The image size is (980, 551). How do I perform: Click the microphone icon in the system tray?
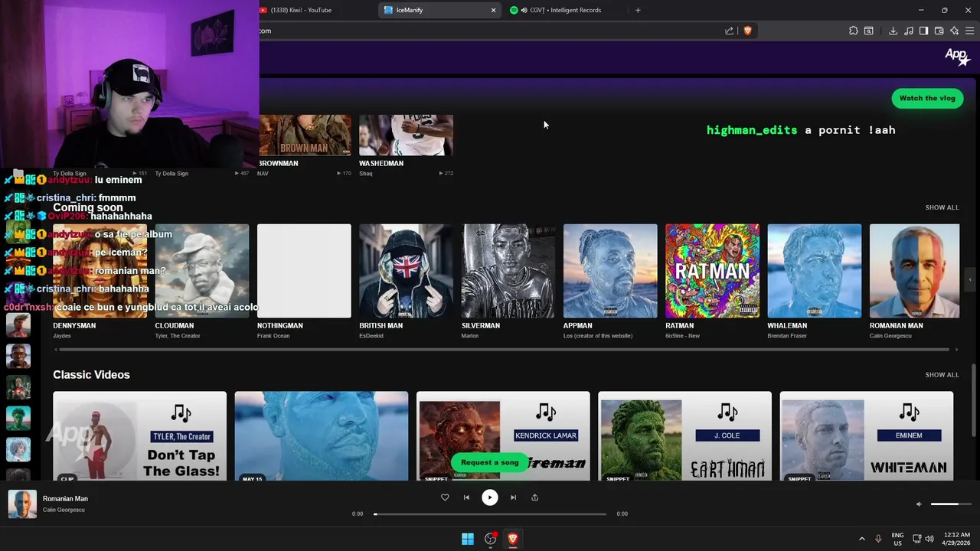[x=878, y=539]
